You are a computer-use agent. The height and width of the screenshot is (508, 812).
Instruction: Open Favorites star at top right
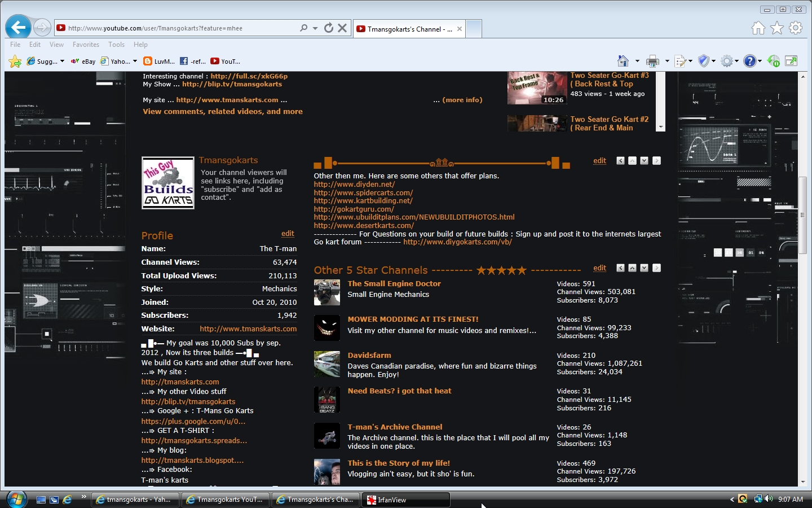click(x=777, y=28)
